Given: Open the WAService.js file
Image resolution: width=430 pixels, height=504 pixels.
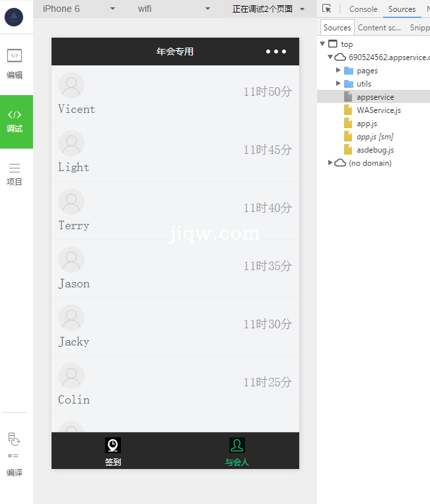Looking at the screenshot, I should click(378, 110).
